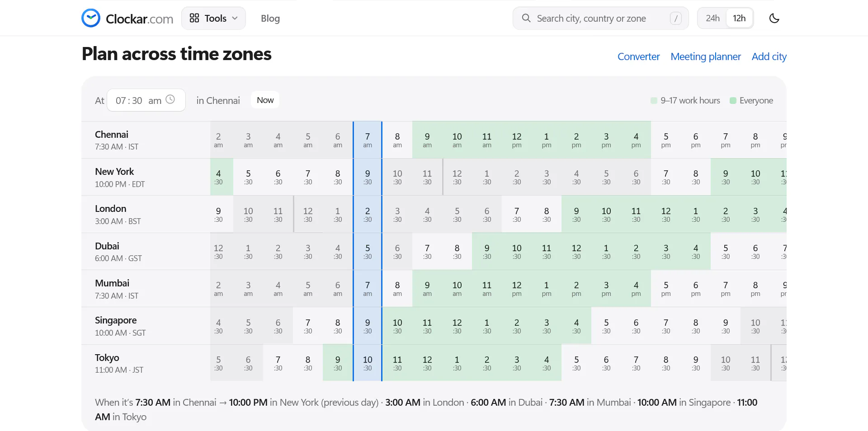This screenshot has width=868, height=431.
Task: Reset time with the Now button
Action: point(265,100)
